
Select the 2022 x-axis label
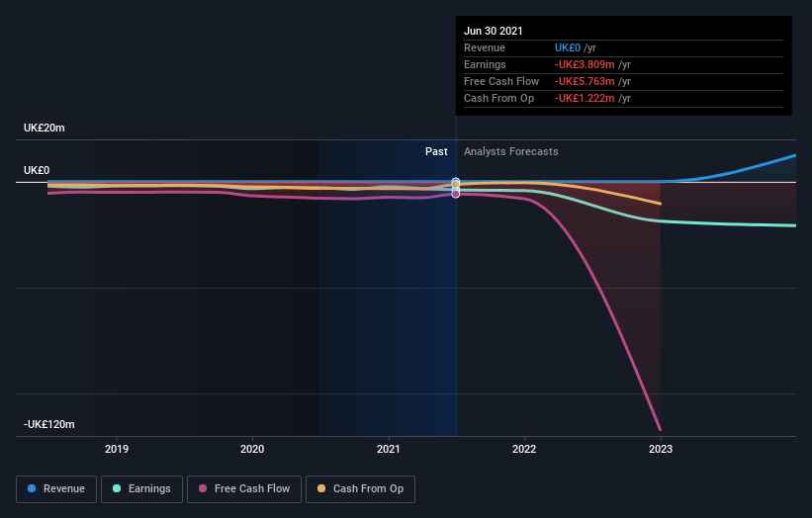524,449
